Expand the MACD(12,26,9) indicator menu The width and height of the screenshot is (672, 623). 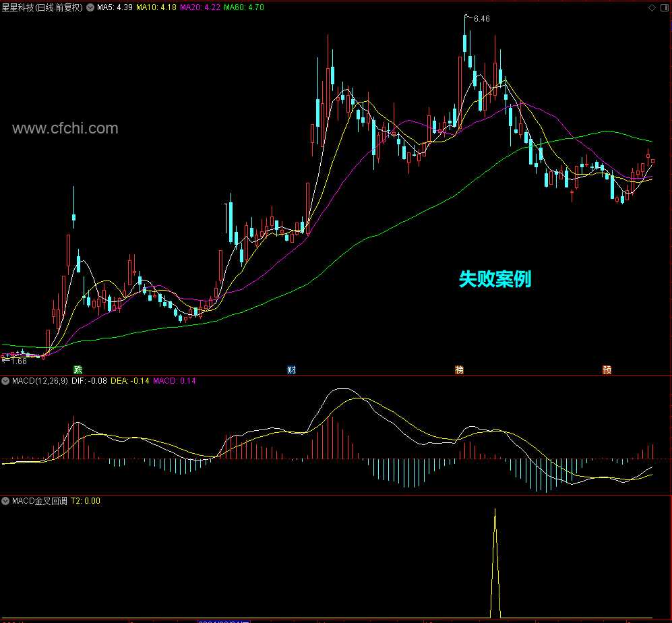pos(5,381)
